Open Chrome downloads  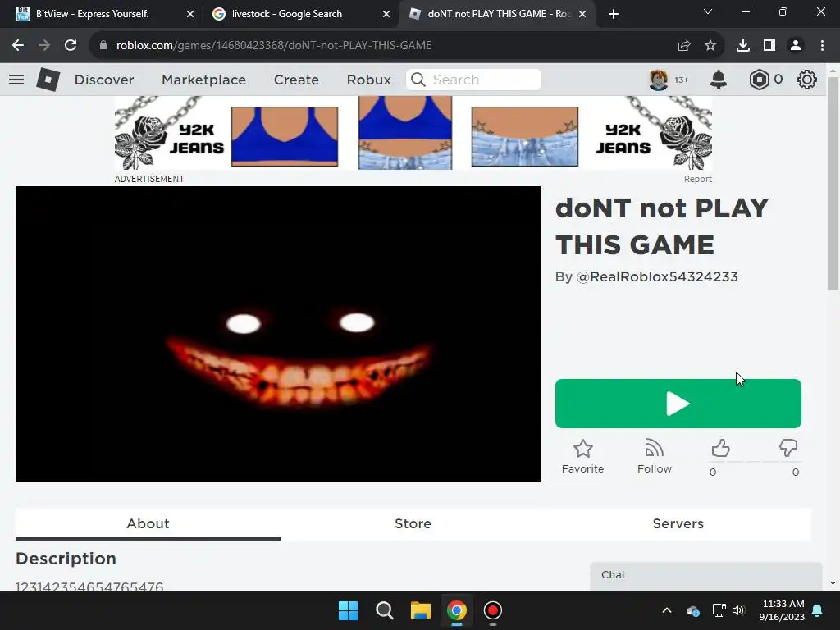743,46
